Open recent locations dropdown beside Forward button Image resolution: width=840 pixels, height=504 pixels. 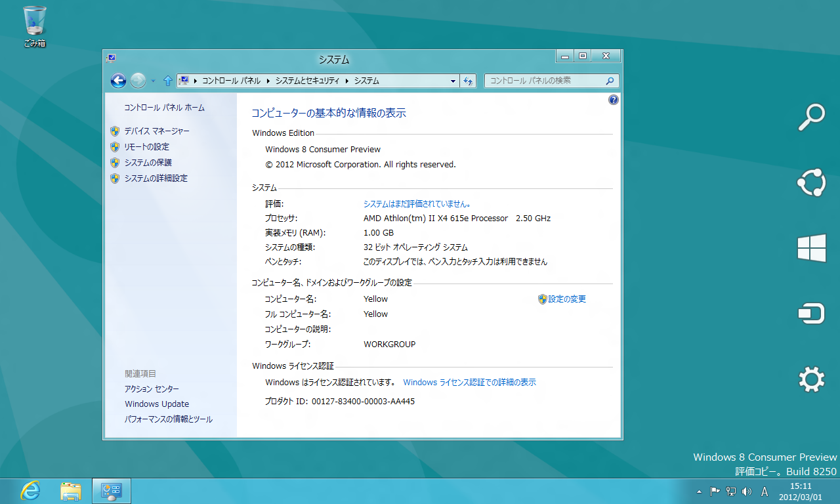pos(153,81)
